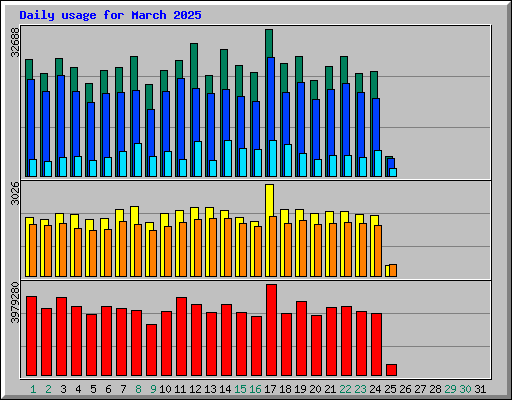Click day label 10
Image resolution: width=512 pixels, height=400 pixels.
pyautogui.click(x=165, y=389)
